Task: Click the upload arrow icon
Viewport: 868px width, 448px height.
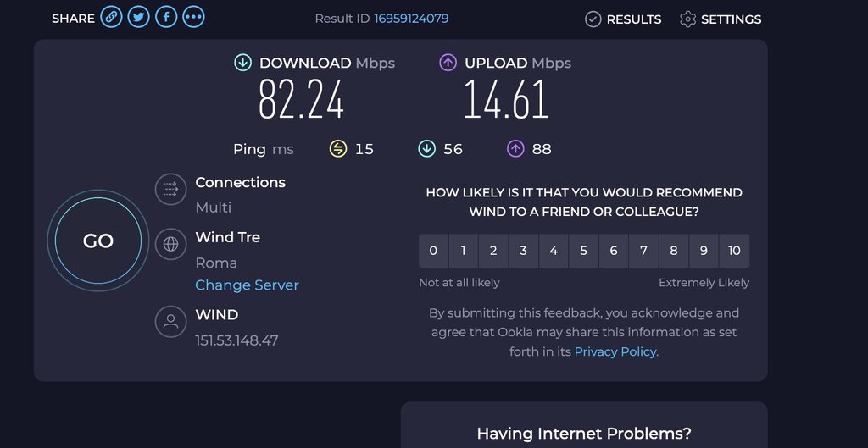Action: pos(448,63)
